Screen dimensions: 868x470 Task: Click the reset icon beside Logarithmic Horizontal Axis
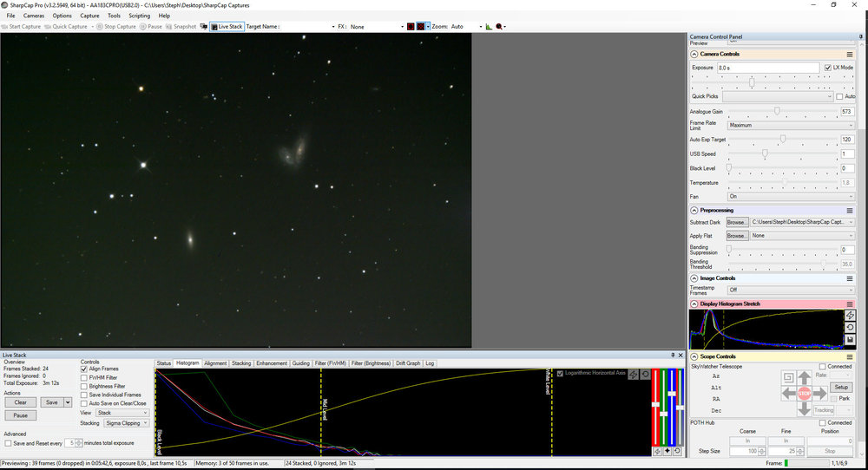click(645, 375)
